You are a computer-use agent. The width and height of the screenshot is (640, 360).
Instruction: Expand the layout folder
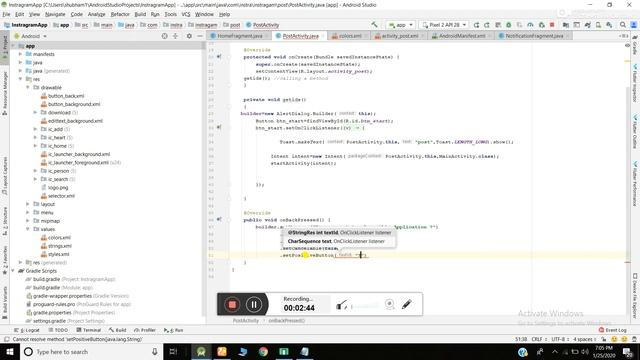click(x=28, y=204)
